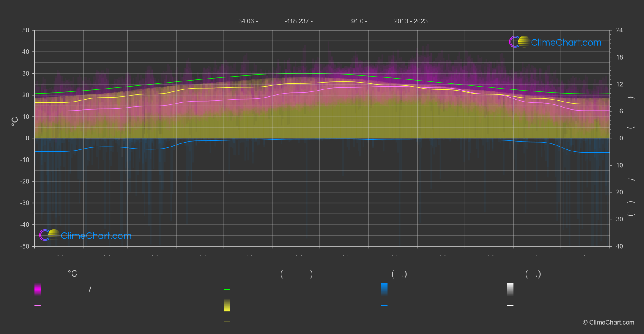The image size is (644, 334).
Task: Click the elevation value 91.0
Action: [357, 21]
